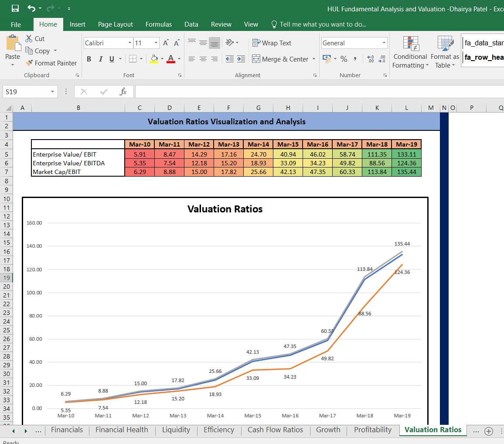
Task: Switch to the Insert ribbon tab
Action: [x=78, y=24]
